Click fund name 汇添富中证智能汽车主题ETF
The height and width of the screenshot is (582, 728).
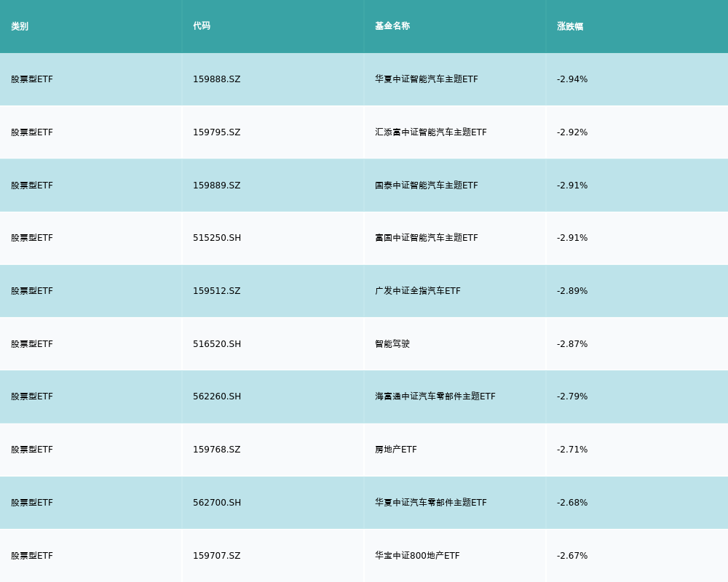click(431, 132)
